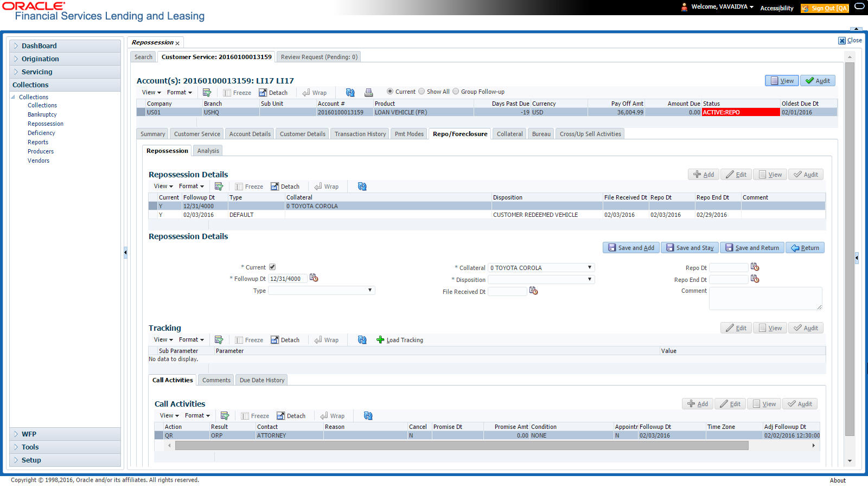Select the Current radio button

(390, 92)
